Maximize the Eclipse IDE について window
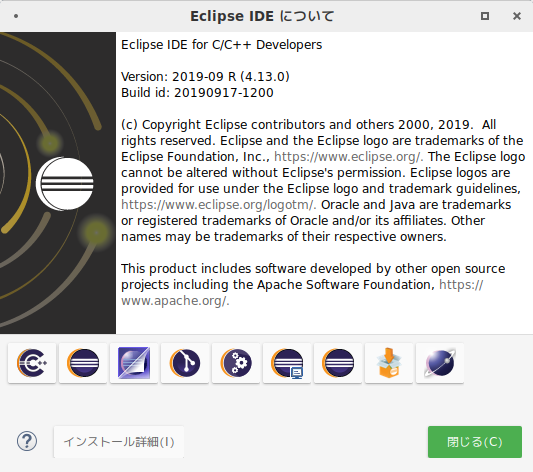533x472 pixels. coord(485,16)
